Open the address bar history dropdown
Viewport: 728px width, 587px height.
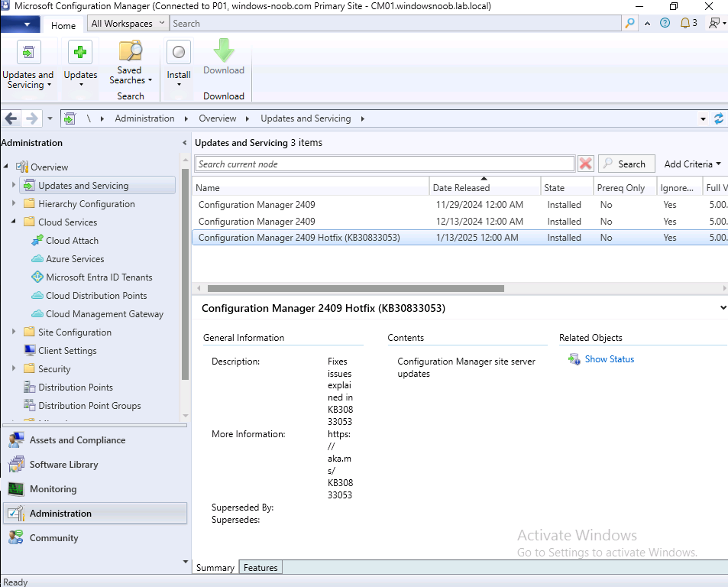coord(703,119)
